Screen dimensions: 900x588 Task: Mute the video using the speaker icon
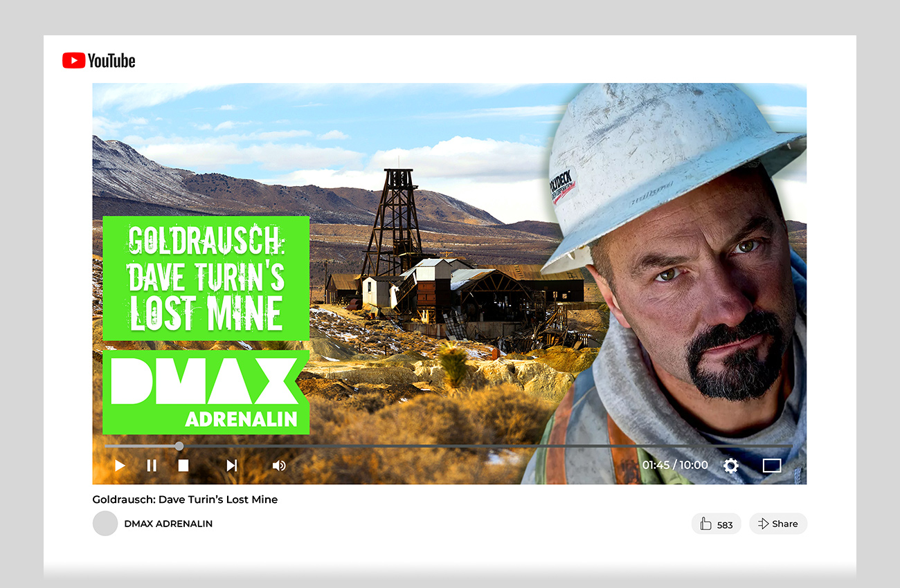point(279,466)
